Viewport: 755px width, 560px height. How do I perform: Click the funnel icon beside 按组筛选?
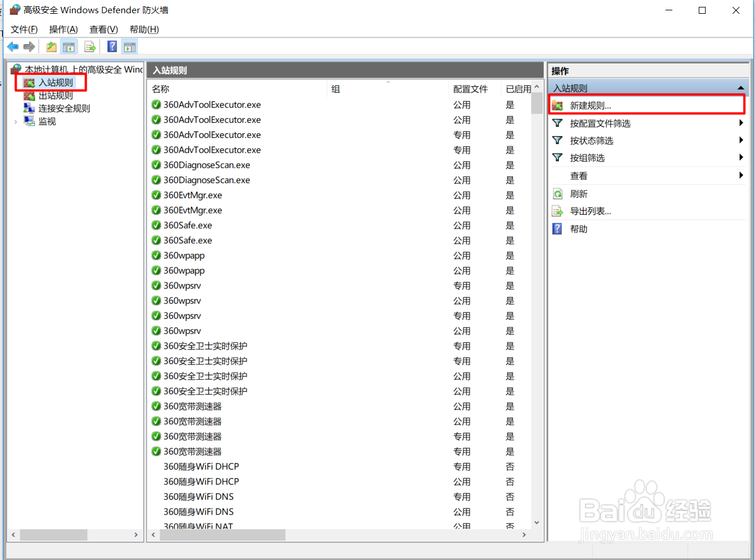coord(557,157)
